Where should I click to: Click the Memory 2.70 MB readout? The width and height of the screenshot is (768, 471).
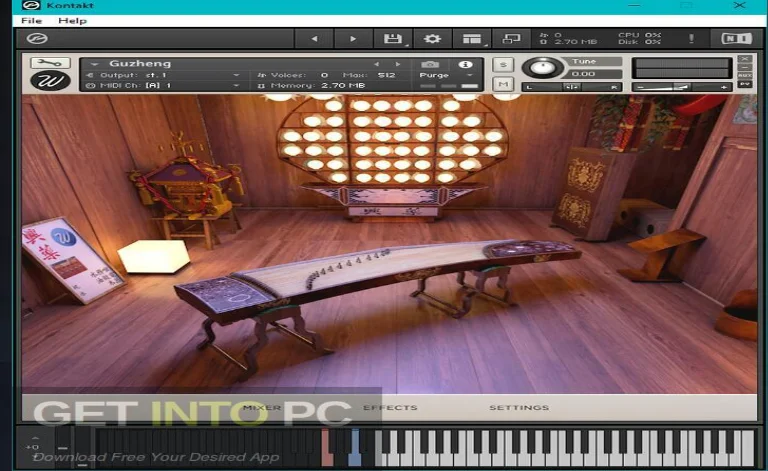click(318, 85)
